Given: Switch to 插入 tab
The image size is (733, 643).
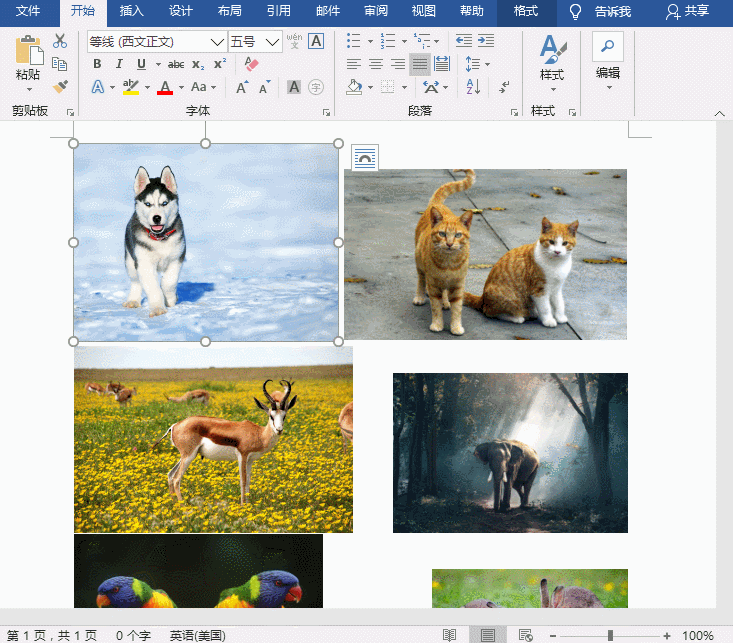Looking at the screenshot, I should click(x=132, y=11).
